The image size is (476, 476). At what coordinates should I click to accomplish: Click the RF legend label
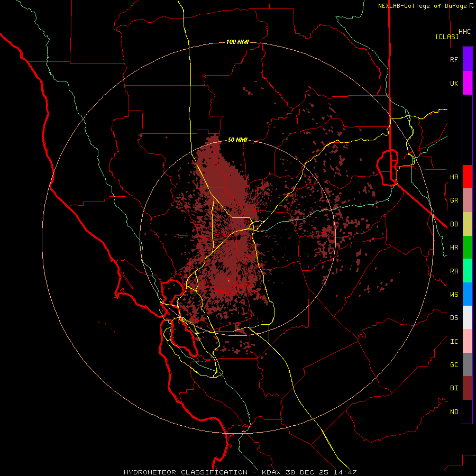click(454, 60)
